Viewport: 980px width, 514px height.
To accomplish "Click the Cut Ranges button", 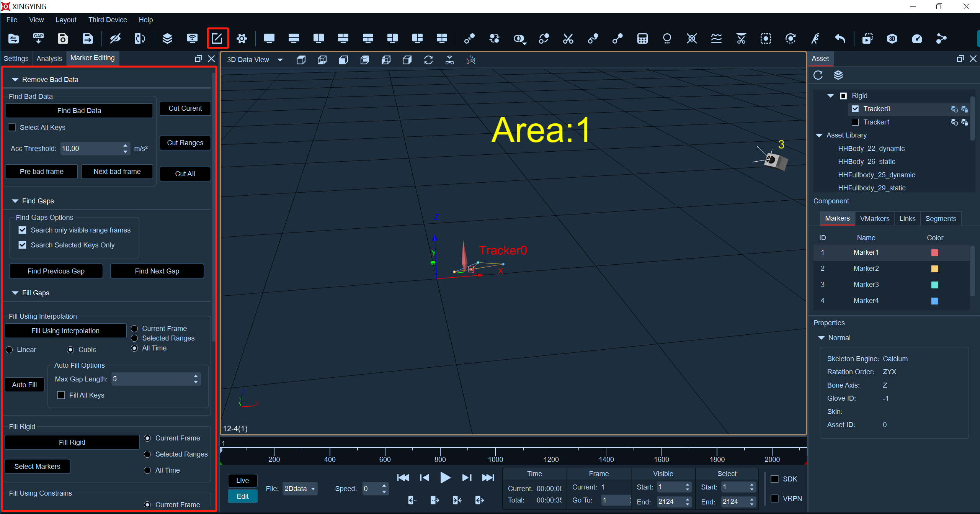I will 185,143.
